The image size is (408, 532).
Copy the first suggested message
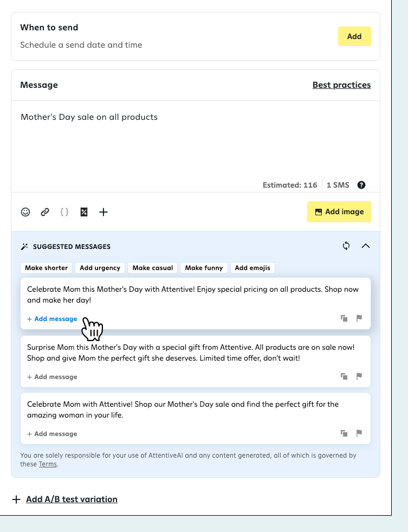pos(344,319)
